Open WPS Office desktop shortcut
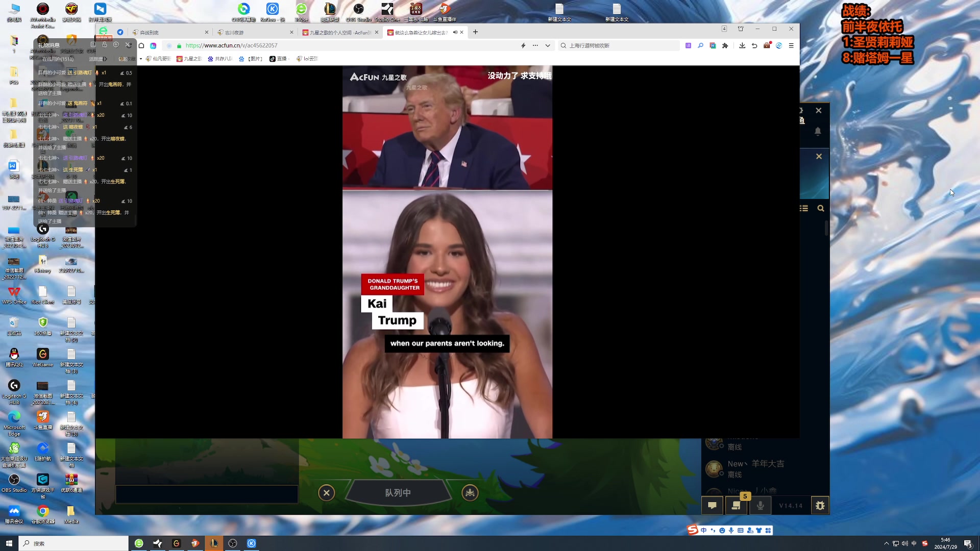980x551 pixels. pyautogui.click(x=14, y=294)
